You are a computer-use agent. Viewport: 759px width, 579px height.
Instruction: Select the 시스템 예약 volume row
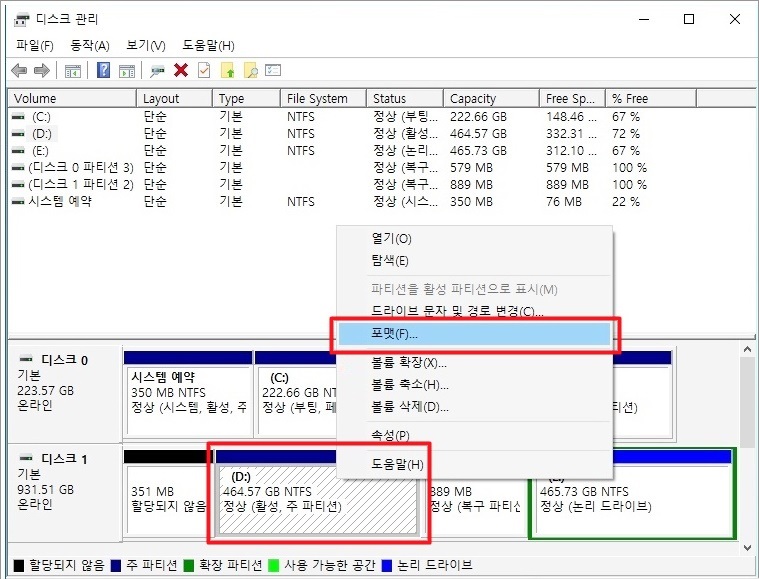[x=60, y=202]
